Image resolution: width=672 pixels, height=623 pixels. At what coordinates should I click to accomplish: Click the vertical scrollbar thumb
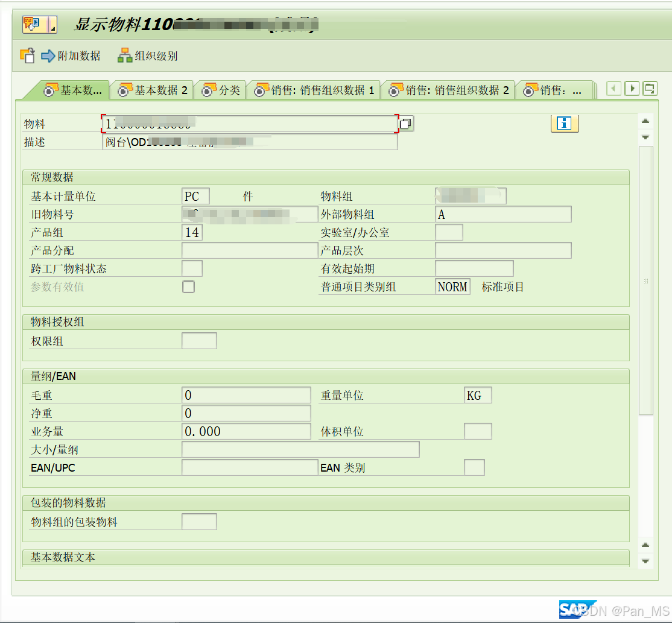pyautogui.click(x=645, y=280)
